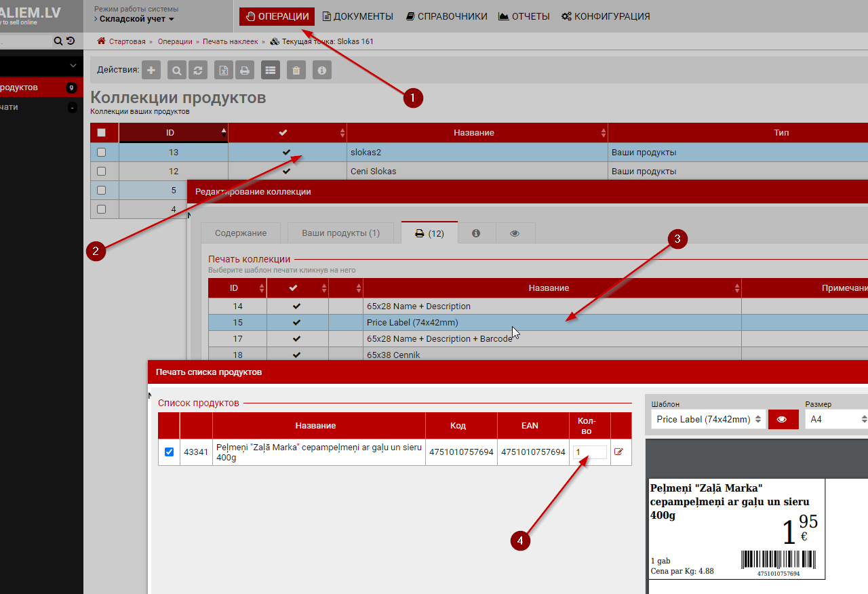Image resolution: width=868 pixels, height=594 pixels.
Task: Select the 65x28 Name + Description template
Action: [418, 306]
